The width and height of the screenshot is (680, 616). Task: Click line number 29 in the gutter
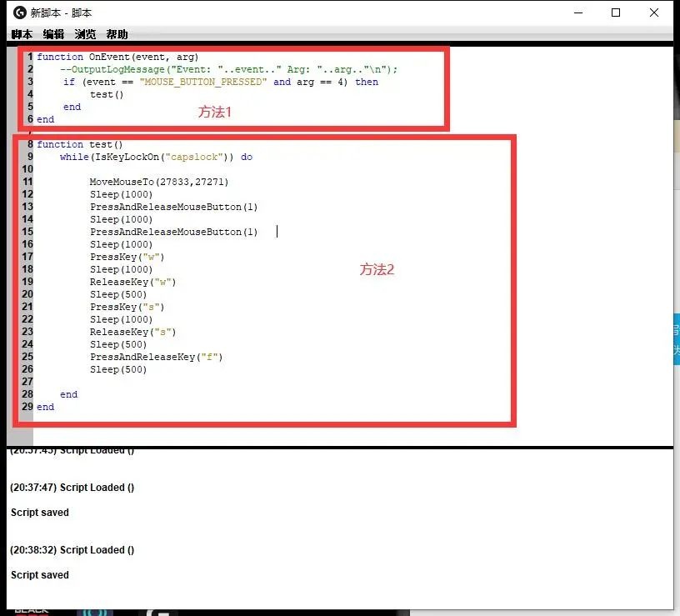28,407
